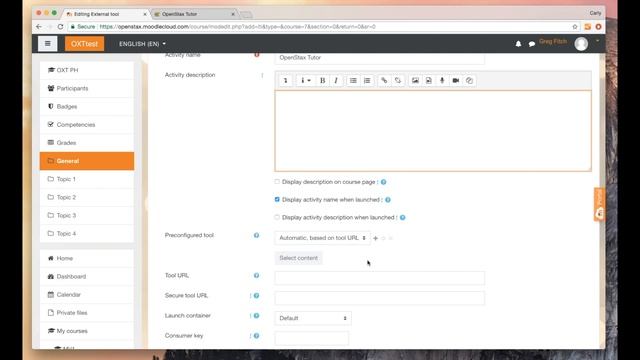640x360 pixels.
Task: Open help icon for Tool URL
Action: 256,276
